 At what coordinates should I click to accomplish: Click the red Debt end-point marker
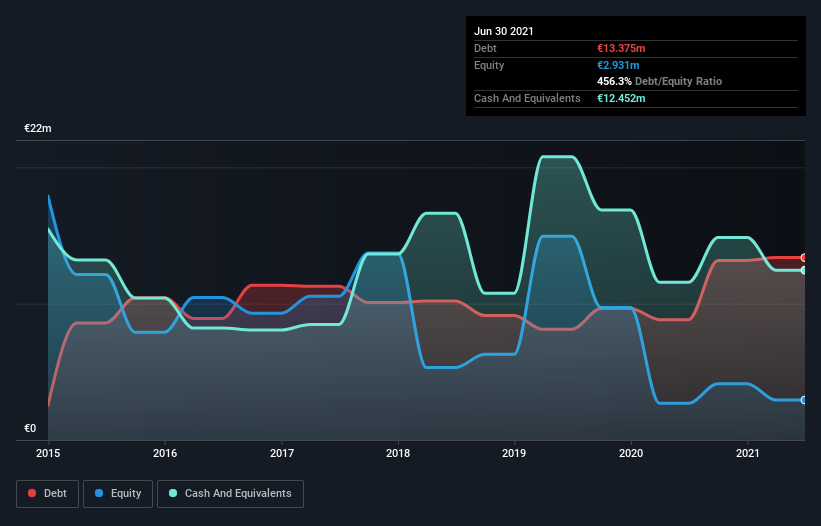804,258
